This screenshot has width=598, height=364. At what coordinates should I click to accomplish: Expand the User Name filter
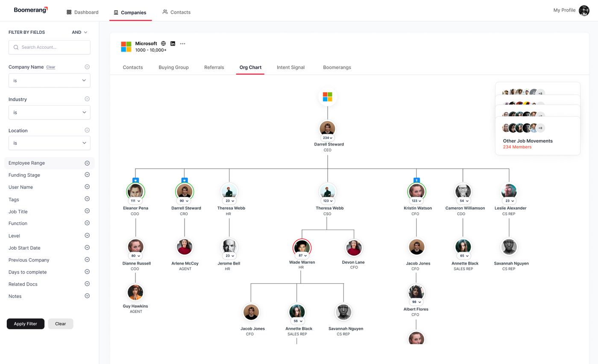pyautogui.click(x=87, y=187)
